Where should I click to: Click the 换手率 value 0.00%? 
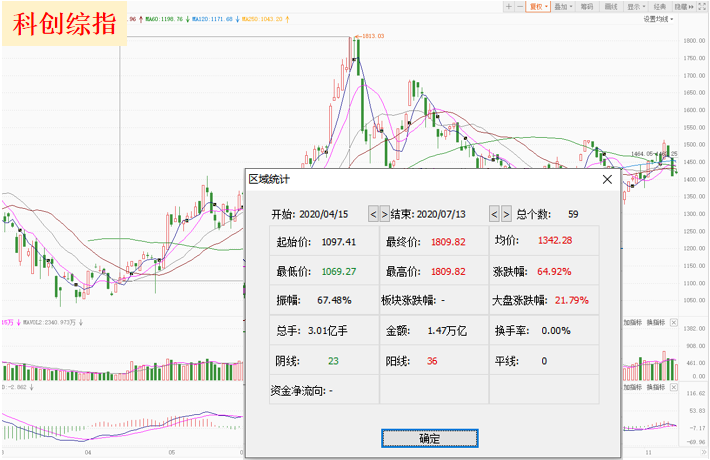pos(556,331)
